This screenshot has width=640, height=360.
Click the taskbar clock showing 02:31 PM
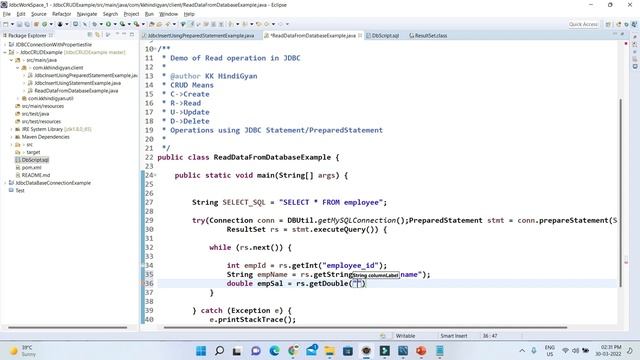608,351
